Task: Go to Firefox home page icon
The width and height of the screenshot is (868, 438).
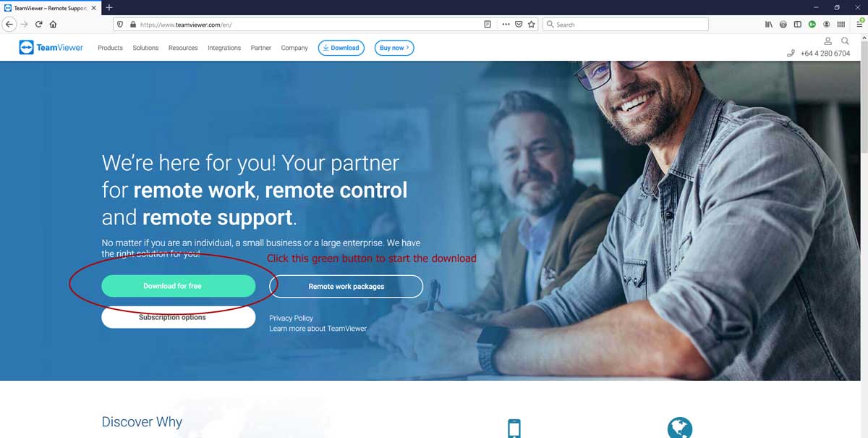Action: (54, 24)
